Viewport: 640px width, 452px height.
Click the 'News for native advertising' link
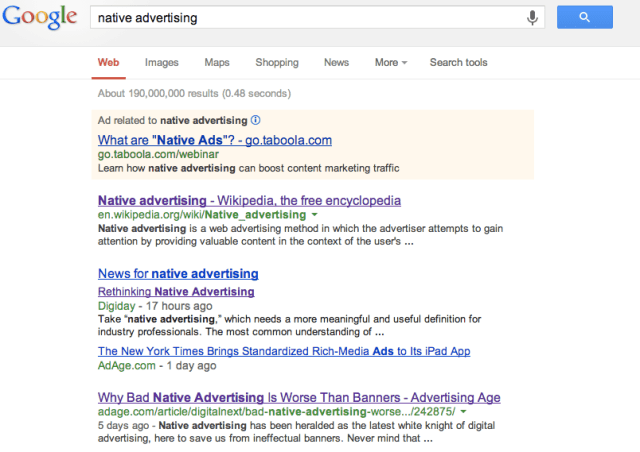click(x=178, y=273)
